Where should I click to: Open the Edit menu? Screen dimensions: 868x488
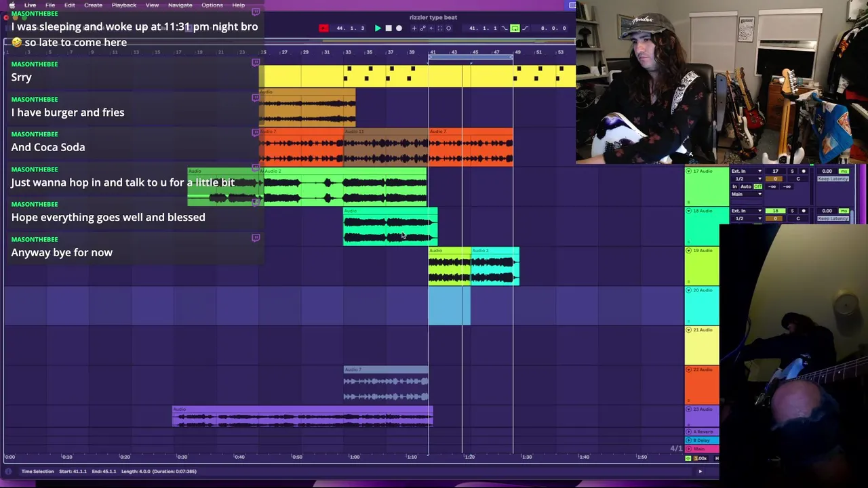pos(69,5)
